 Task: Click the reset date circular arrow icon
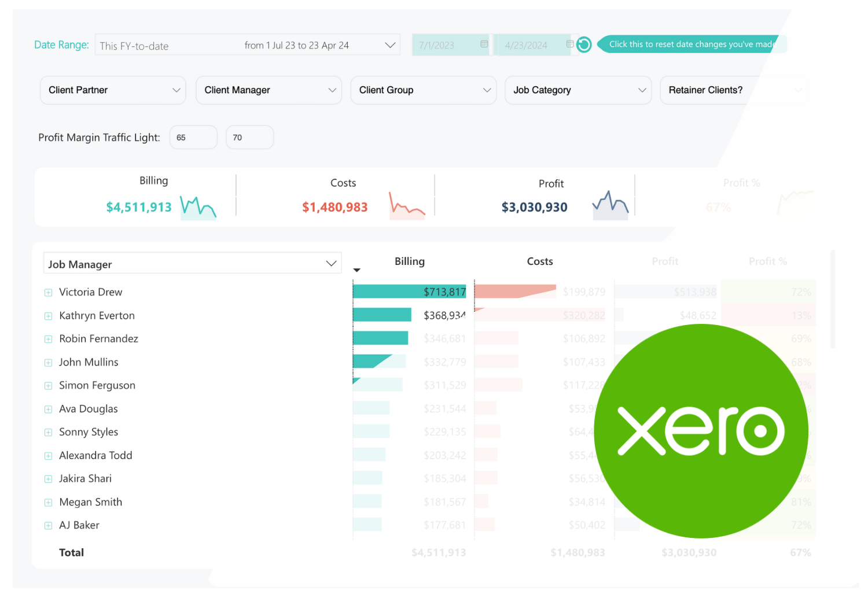(x=584, y=45)
